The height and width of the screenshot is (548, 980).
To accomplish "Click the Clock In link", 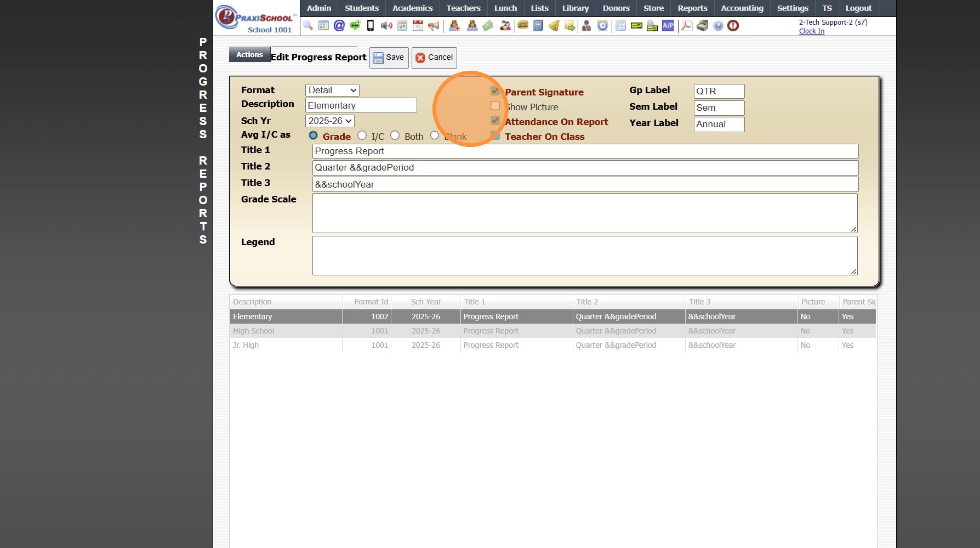I will click(x=812, y=31).
